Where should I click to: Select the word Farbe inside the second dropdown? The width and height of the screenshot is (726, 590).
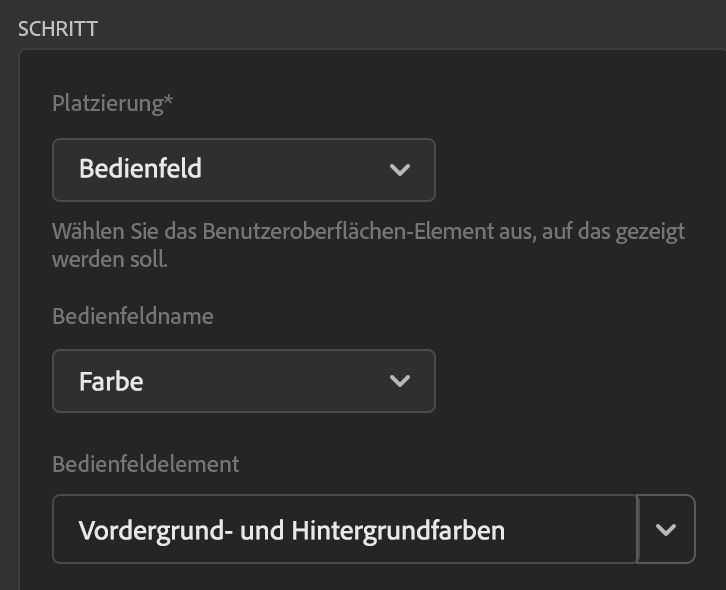111,381
